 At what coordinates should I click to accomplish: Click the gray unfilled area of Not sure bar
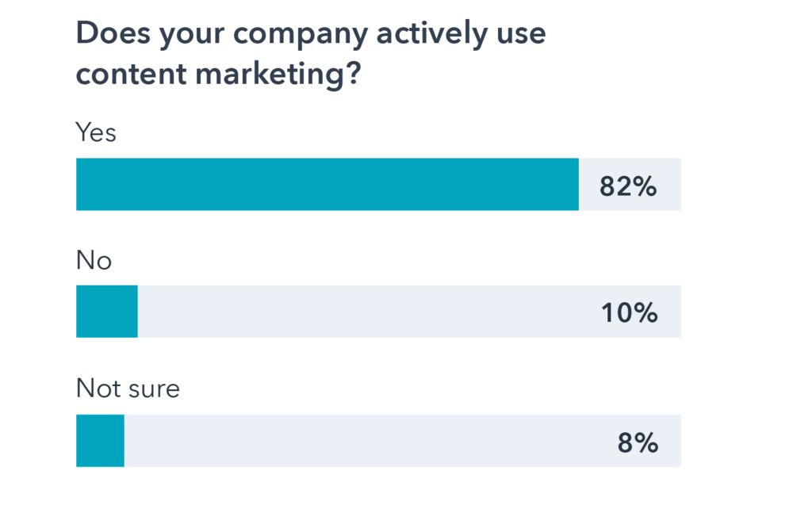tap(365, 441)
